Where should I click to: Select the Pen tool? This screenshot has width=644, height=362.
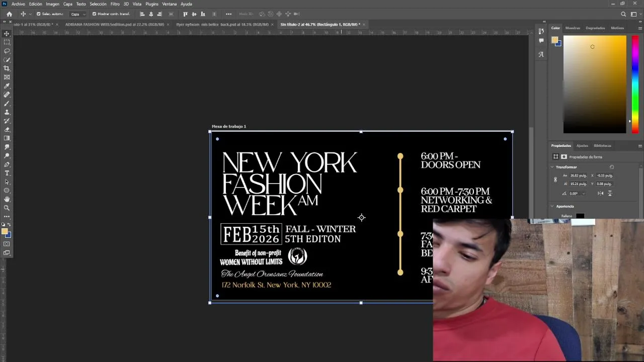tap(7, 164)
